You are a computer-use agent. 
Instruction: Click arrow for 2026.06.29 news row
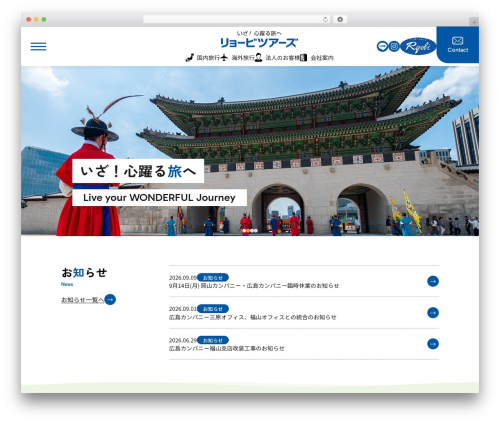(433, 344)
